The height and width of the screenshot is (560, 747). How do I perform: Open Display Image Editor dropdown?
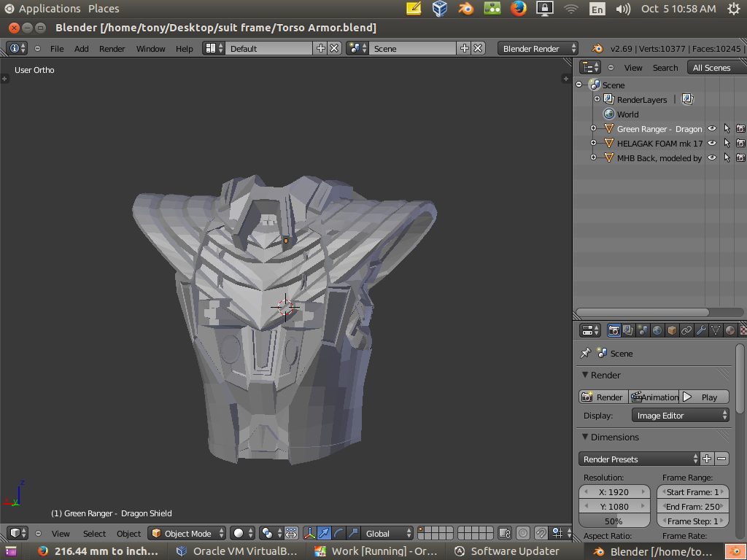tap(681, 415)
